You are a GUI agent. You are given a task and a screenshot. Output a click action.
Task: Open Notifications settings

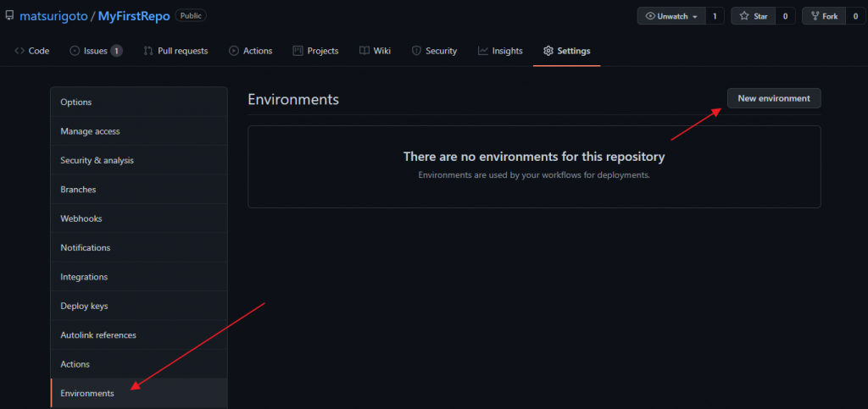pos(139,247)
